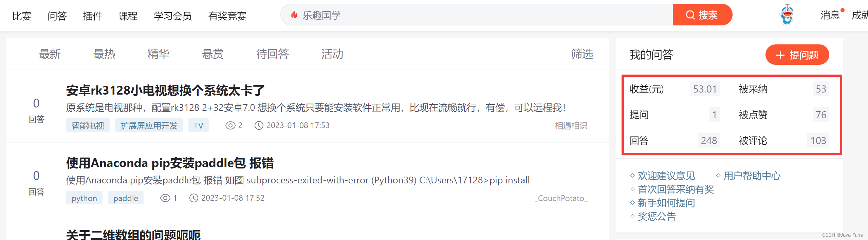Open question 安卓rk3128小电视想换个系统太卡了
This screenshot has height=240, width=868.
165,91
